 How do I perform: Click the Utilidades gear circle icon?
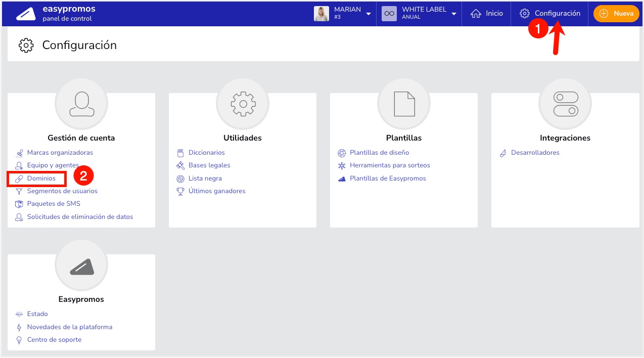point(243,105)
